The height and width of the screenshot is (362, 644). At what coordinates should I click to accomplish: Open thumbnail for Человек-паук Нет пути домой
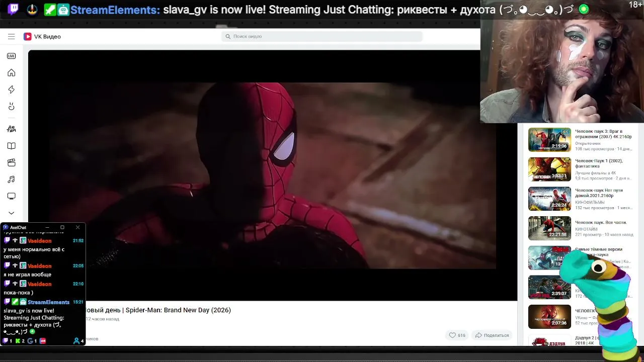pos(549,199)
